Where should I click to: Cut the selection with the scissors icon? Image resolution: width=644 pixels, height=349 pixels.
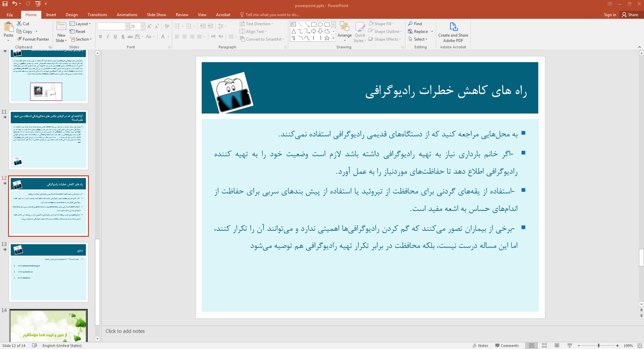point(19,24)
